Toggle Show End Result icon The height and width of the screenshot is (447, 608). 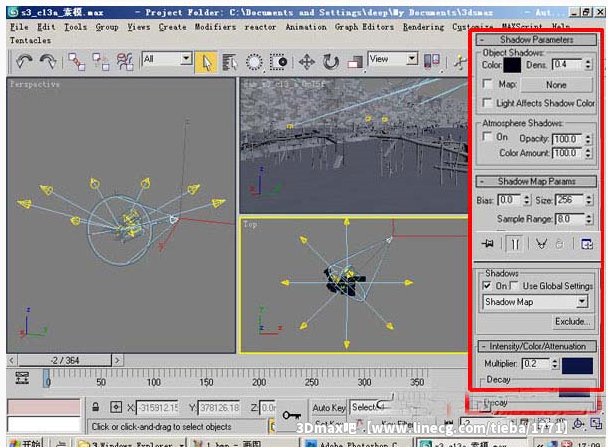click(515, 244)
